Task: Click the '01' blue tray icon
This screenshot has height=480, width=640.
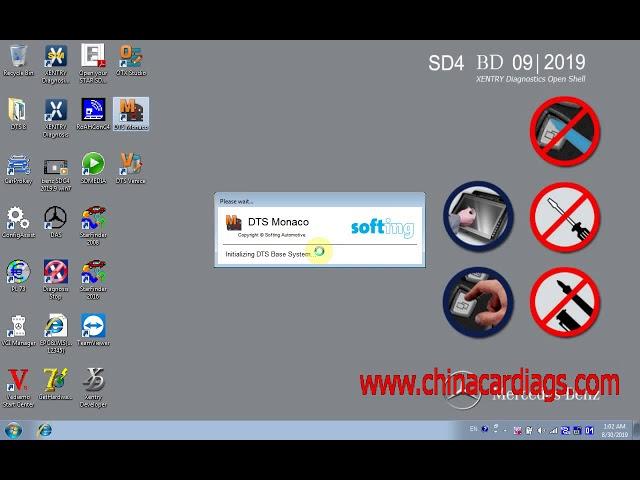Action: point(589,430)
